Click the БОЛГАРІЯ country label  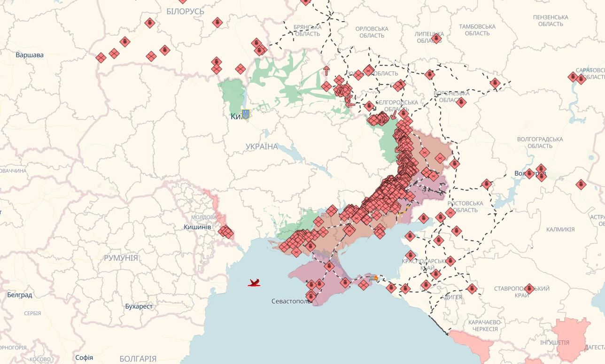point(138,359)
